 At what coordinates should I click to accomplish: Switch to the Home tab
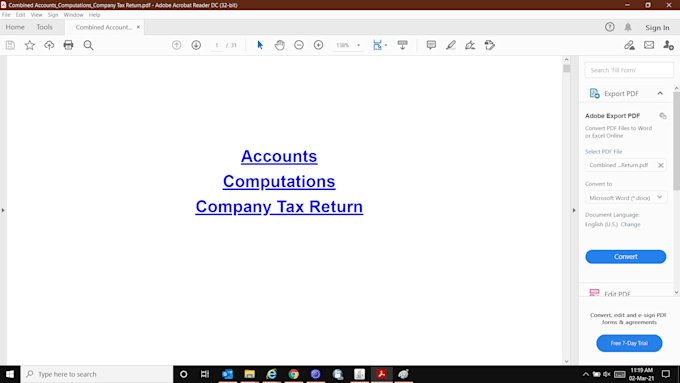pyautogui.click(x=15, y=27)
